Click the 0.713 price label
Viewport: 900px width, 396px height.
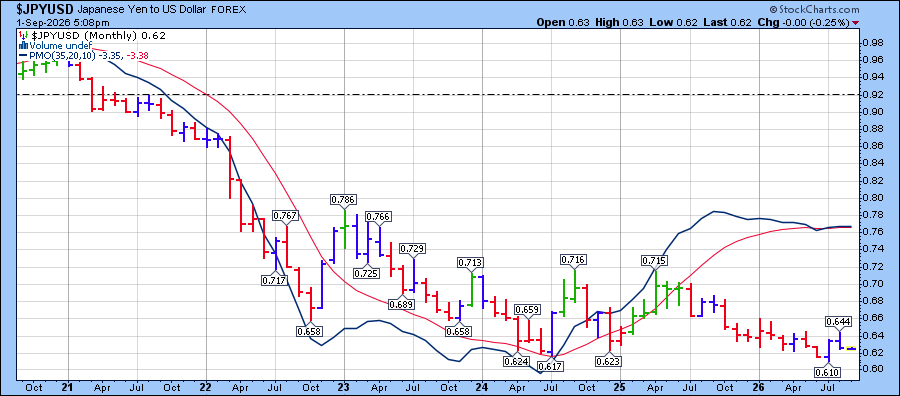pos(471,263)
